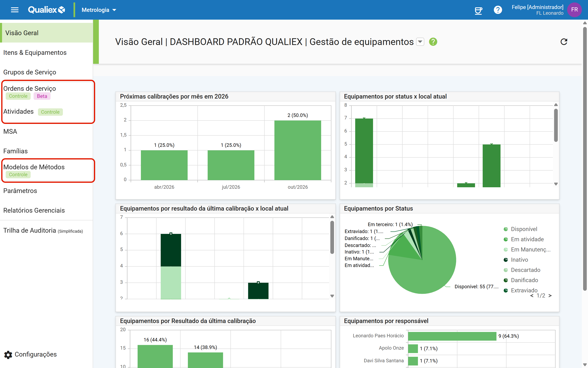This screenshot has width=588, height=368.
Task: Go to next legend page arrow
Action: pyautogui.click(x=550, y=296)
